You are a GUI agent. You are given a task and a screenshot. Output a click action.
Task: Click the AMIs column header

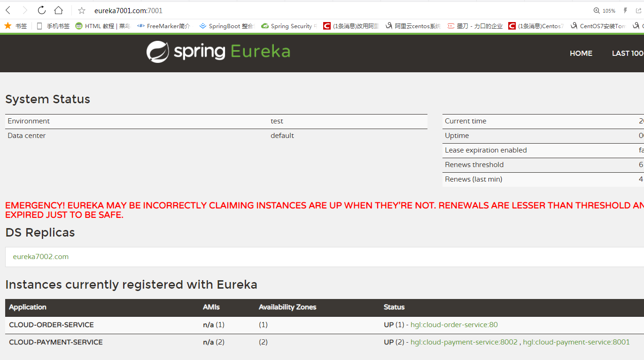[x=211, y=307]
